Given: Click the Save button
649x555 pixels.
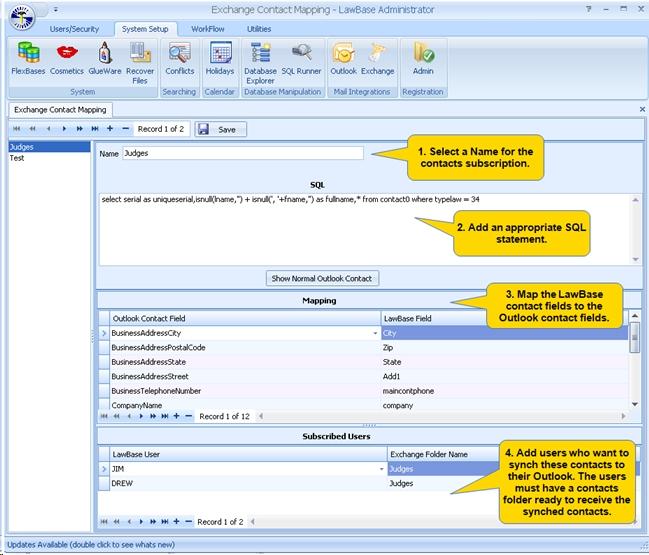Looking at the screenshot, I should pyautogui.click(x=221, y=129).
